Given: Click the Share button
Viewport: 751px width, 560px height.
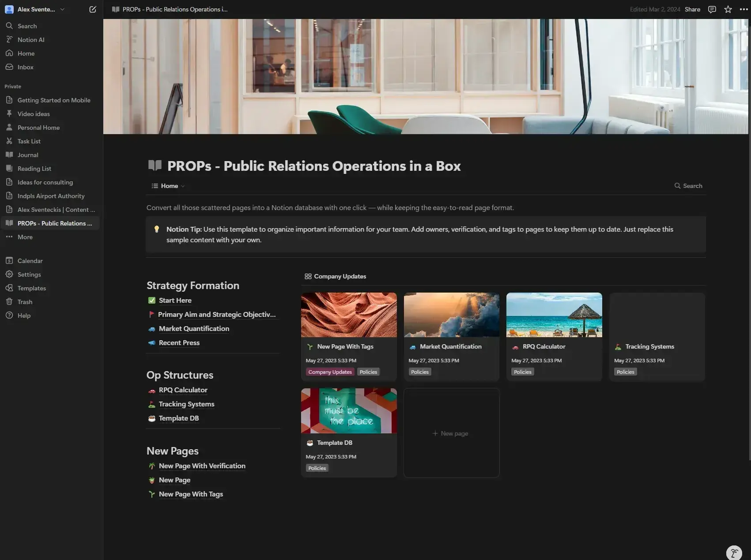Looking at the screenshot, I should 692,9.
